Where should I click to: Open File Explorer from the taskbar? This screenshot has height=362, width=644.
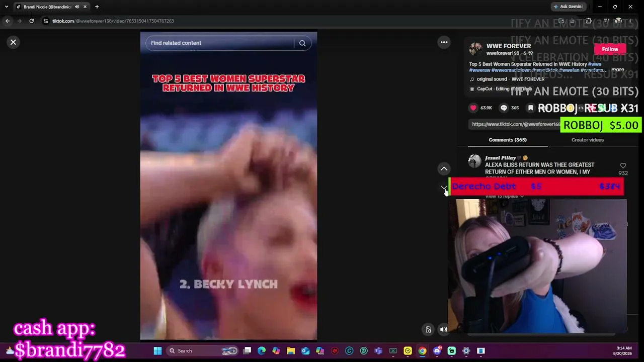pyautogui.click(x=291, y=351)
